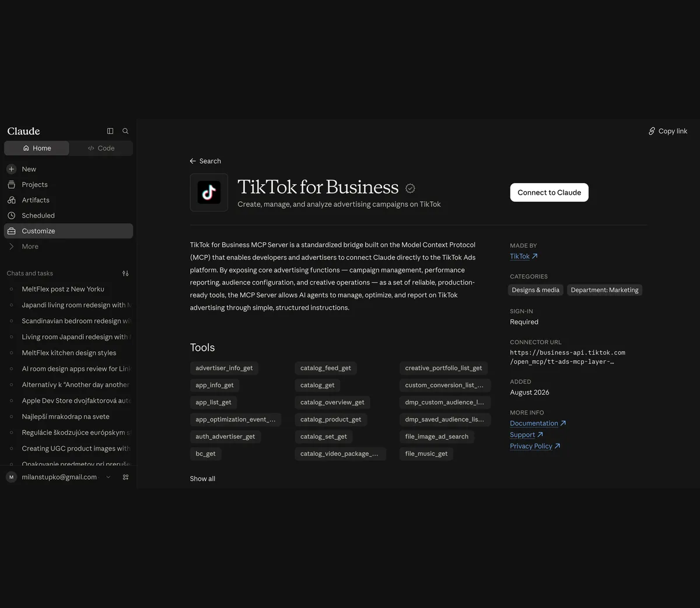Open the Documentation link
This screenshot has width=700, height=608.
click(x=534, y=423)
